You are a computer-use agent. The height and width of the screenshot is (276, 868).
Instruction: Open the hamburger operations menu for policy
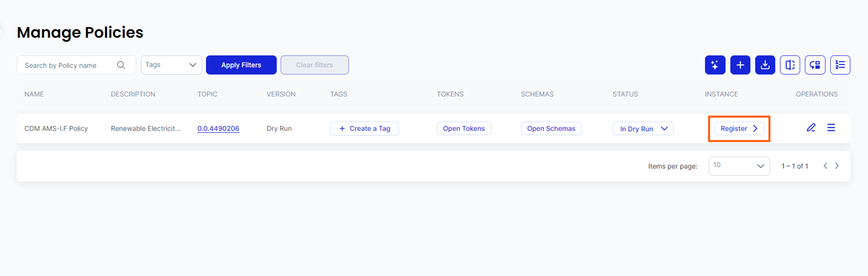[831, 128]
